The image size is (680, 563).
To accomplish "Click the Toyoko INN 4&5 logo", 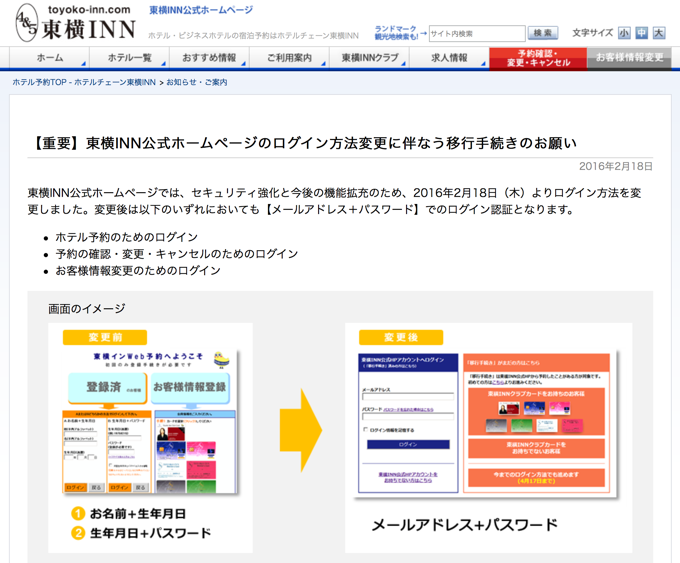I will coord(27,23).
